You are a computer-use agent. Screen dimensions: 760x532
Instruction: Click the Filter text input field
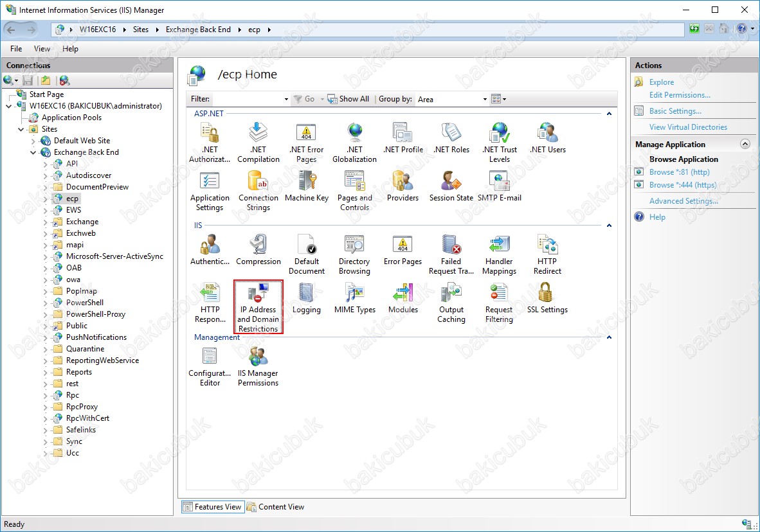click(x=247, y=100)
